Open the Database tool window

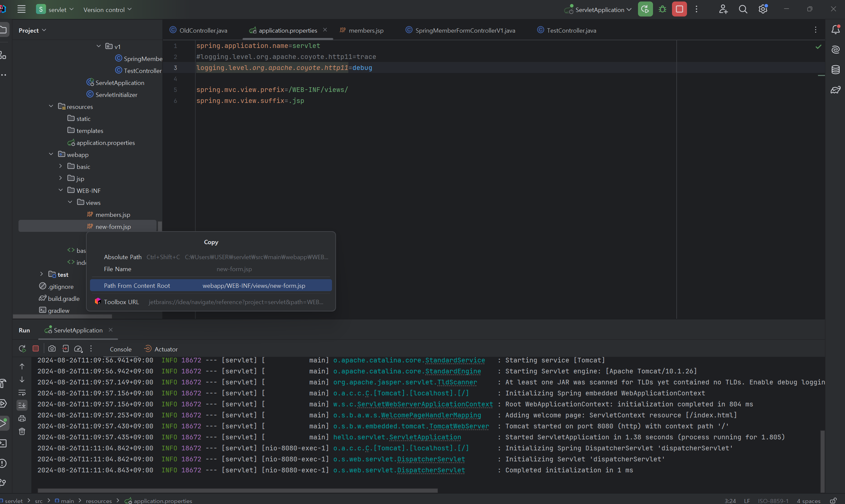(x=835, y=70)
